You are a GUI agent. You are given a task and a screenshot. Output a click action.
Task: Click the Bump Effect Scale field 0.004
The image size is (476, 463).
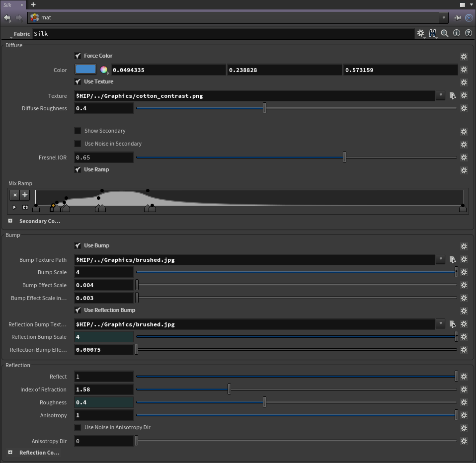pyautogui.click(x=104, y=285)
